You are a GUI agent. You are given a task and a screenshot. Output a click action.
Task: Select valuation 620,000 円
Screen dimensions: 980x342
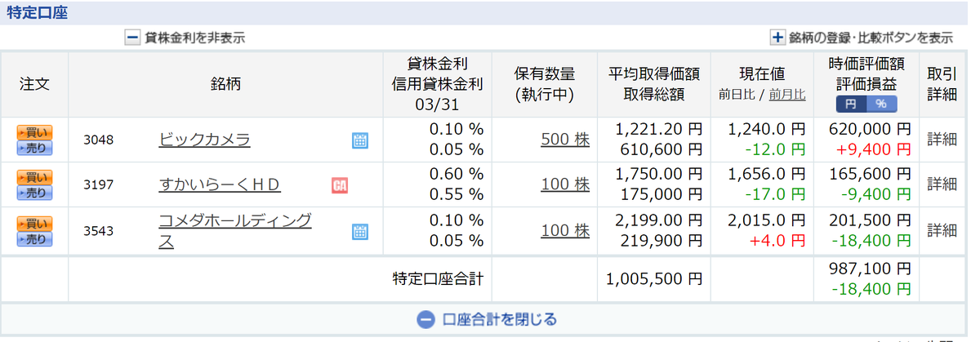[869, 129]
